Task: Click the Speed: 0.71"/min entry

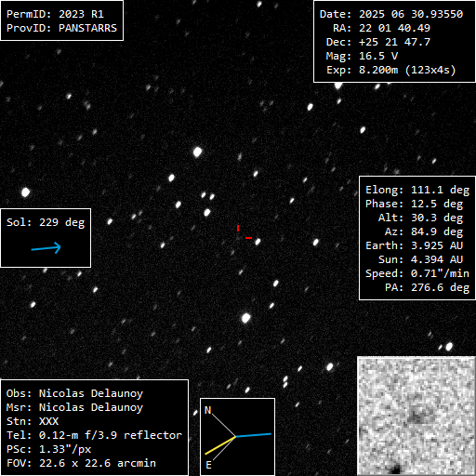Action: [417, 273]
